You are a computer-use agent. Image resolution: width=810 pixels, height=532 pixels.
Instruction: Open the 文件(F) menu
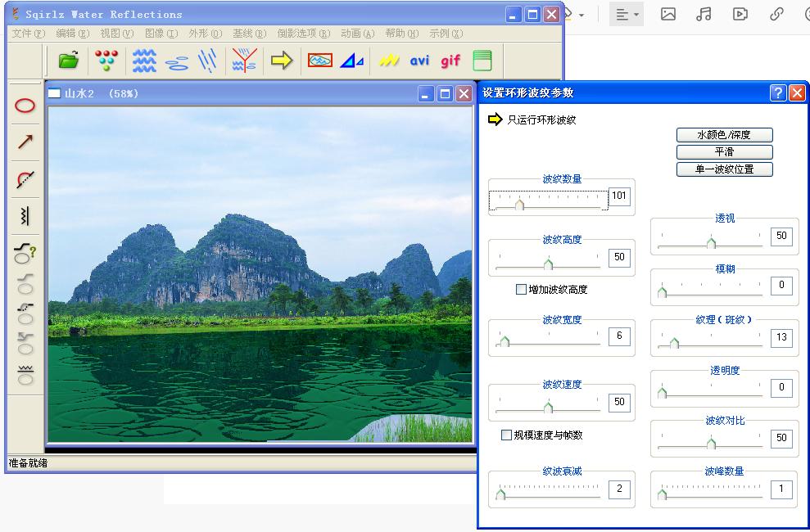28,34
